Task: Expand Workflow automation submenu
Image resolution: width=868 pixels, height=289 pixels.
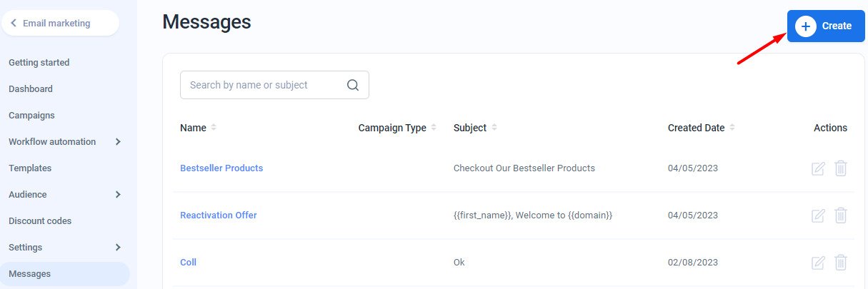Action: [x=118, y=142]
